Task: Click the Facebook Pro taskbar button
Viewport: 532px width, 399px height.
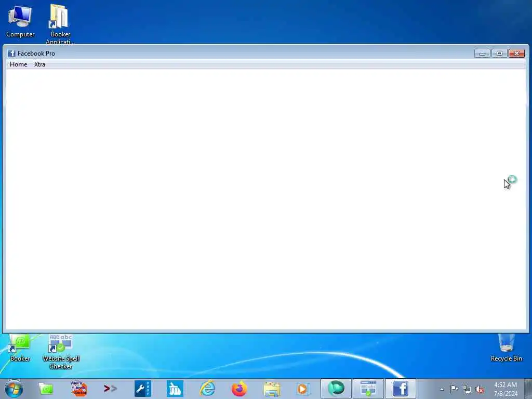Action: point(401,389)
